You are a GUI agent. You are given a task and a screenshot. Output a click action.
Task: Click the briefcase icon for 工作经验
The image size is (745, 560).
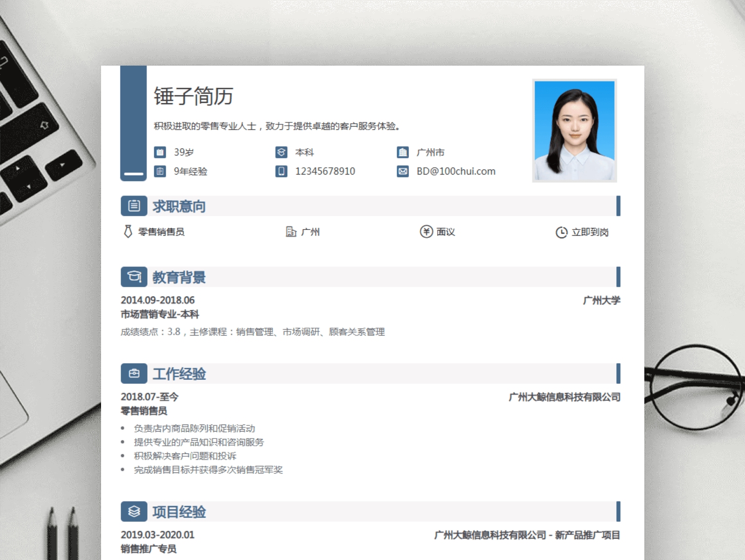tap(134, 373)
